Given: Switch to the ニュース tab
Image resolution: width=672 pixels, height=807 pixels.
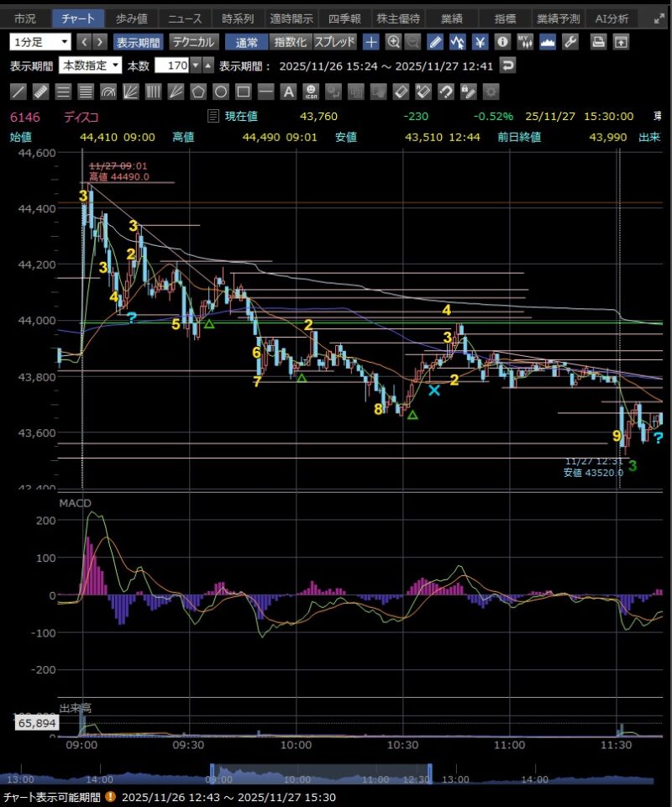Looking at the screenshot, I should [x=183, y=18].
